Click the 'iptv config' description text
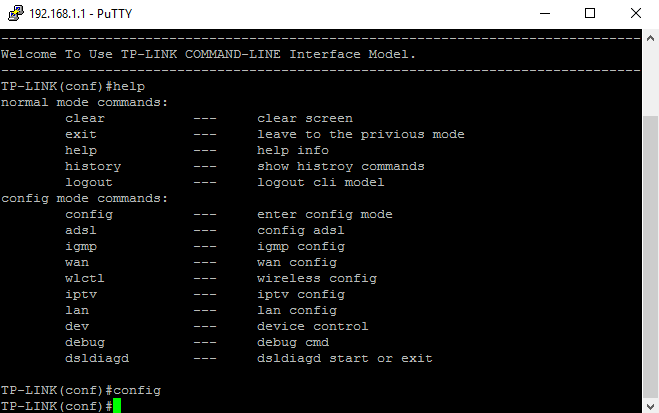The width and height of the screenshot is (659, 413). (x=301, y=295)
